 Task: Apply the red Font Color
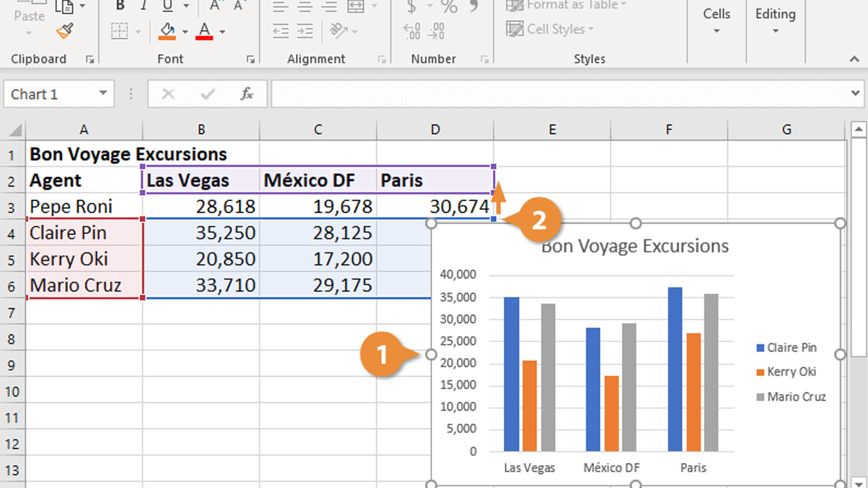(204, 31)
